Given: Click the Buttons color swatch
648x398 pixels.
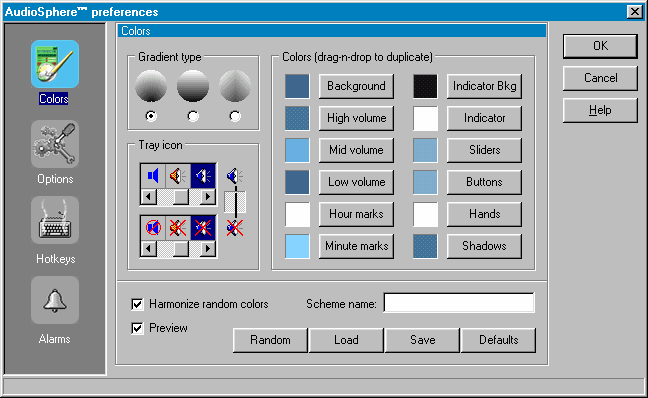Looking at the screenshot, I should (425, 182).
